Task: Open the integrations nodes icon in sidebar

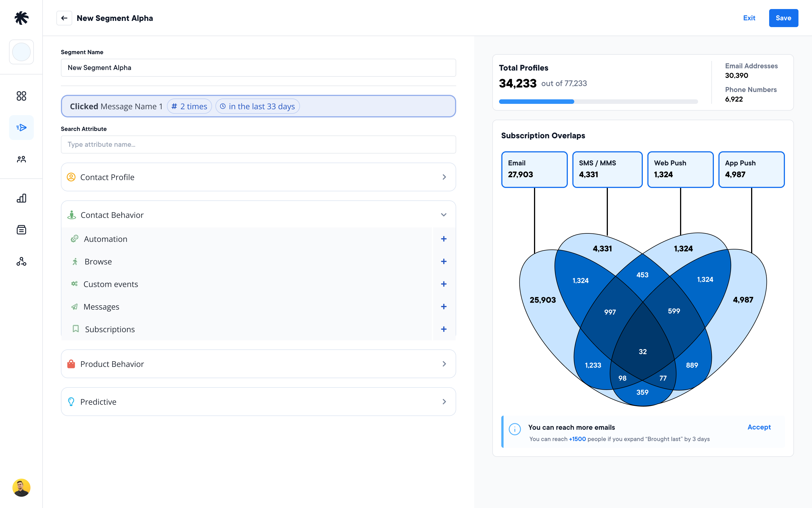Action: click(x=21, y=261)
